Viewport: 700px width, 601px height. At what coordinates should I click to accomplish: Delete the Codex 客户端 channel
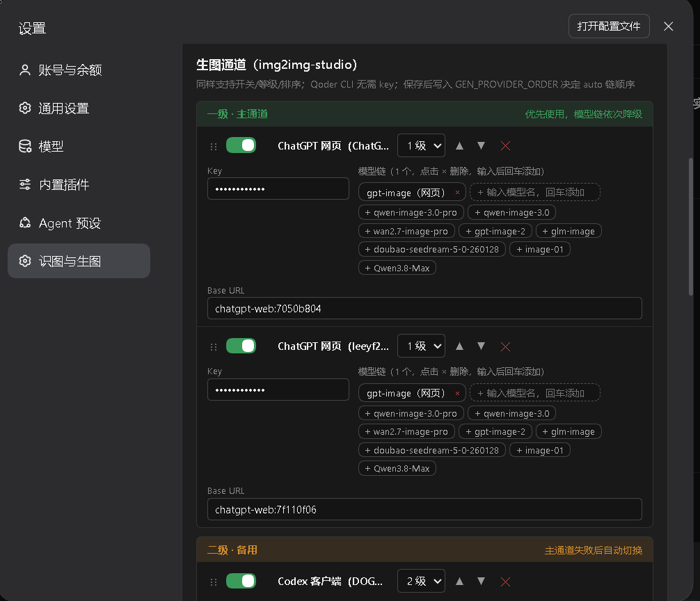click(505, 582)
